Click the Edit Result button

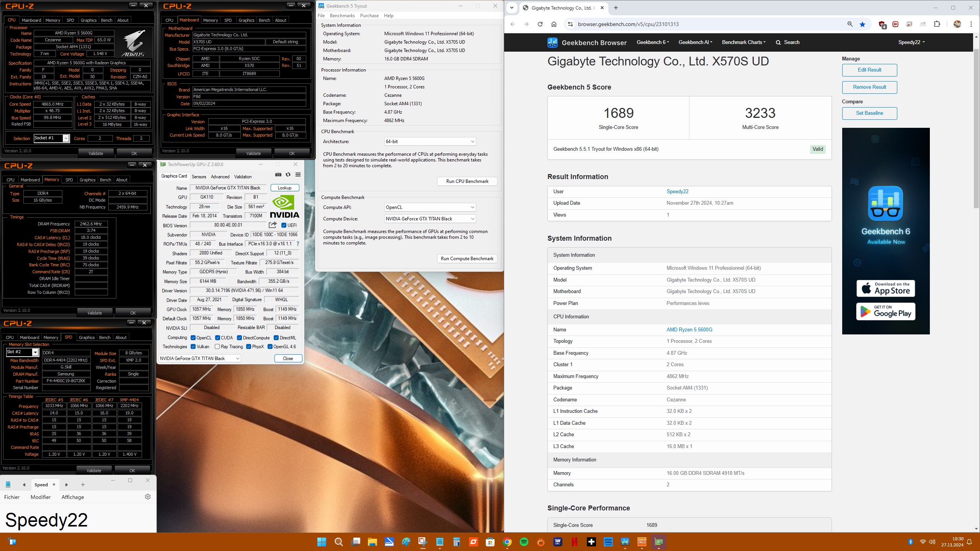click(869, 70)
